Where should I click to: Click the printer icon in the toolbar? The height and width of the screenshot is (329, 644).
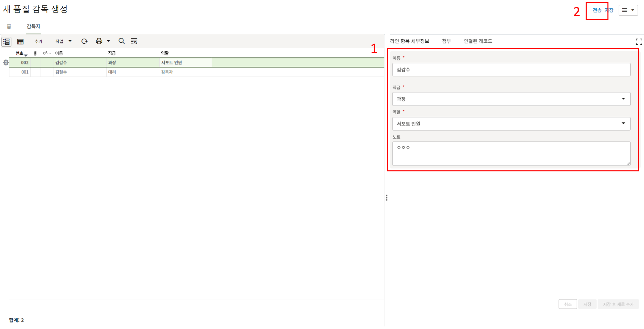pyautogui.click(x=99, y=41)
